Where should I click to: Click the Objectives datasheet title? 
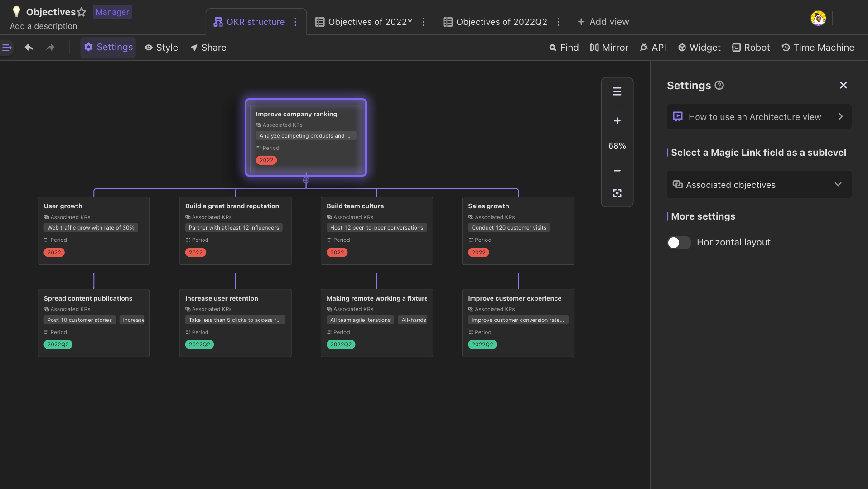coord(51,12)
